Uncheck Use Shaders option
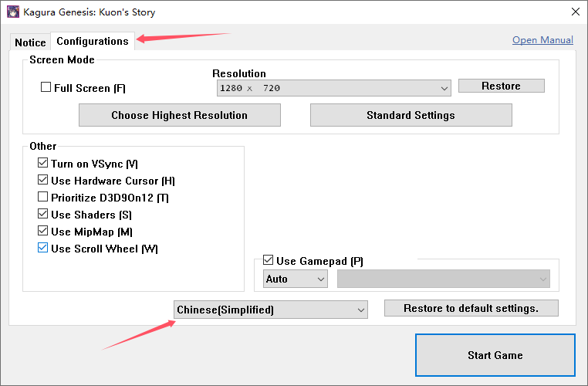588x386 pixels. (42, 215)
